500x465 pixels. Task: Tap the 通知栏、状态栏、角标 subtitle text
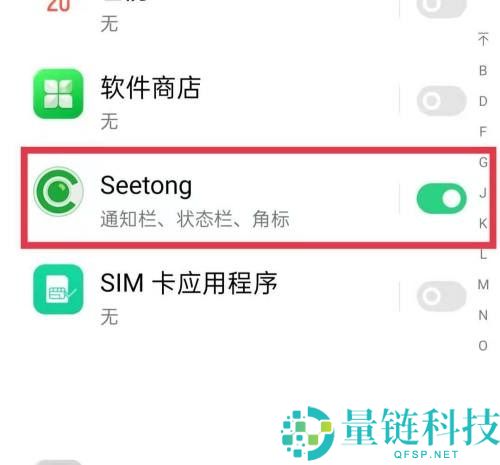[195, 219]
